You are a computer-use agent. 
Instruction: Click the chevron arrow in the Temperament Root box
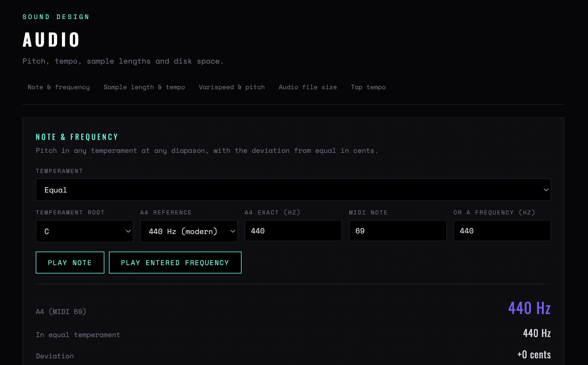click(x=128, y=231)
